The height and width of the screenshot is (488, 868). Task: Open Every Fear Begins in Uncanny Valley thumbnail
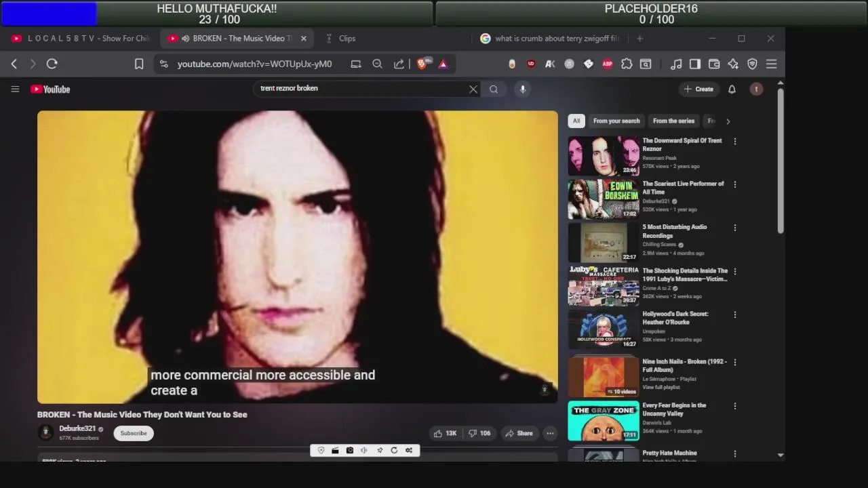click(x=604, y=421)
